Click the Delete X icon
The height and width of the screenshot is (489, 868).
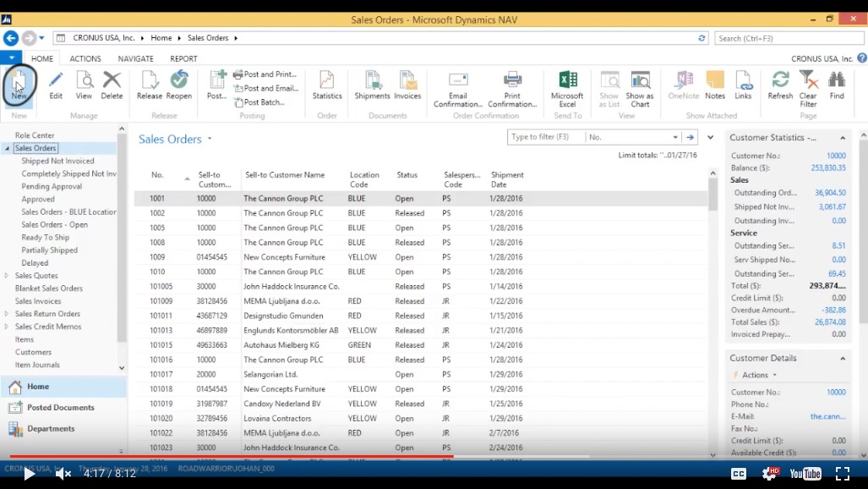[x=112, y=80]
